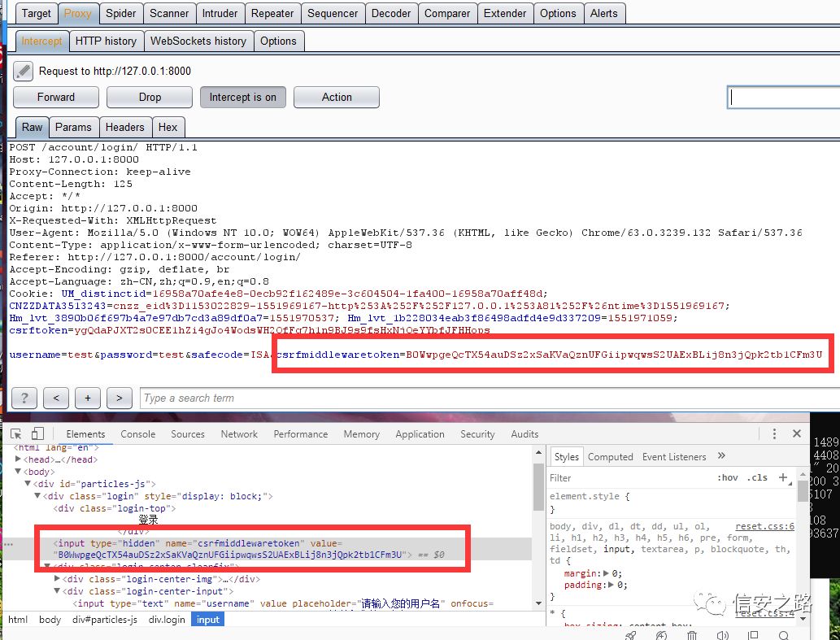Collapse the div id particles-js node
Image resolution: width=840 pixels, height=640 pixels.
click(28, 484)
